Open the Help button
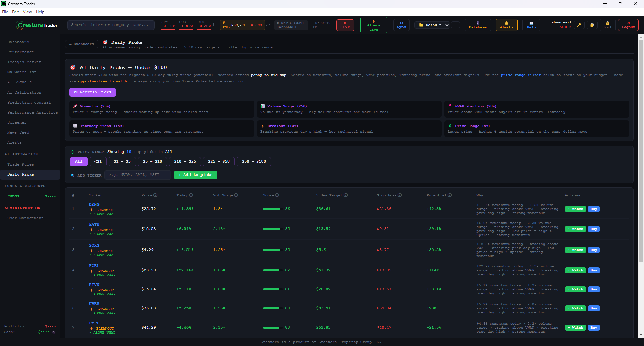644x346 pixels. [531, 25]
